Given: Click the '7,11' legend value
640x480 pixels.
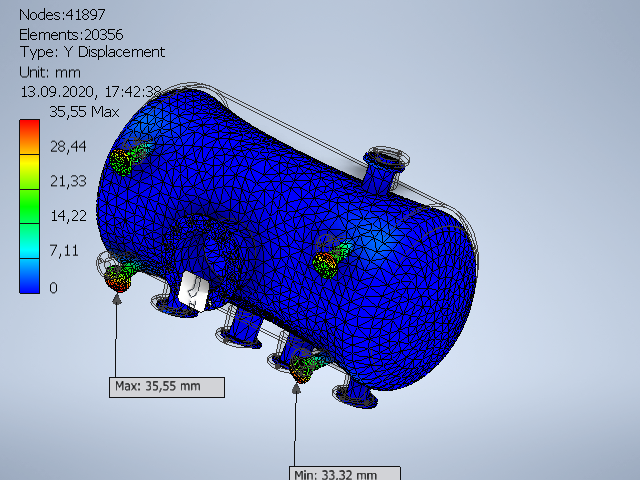Looking at the screenshot, I should 64,250.
